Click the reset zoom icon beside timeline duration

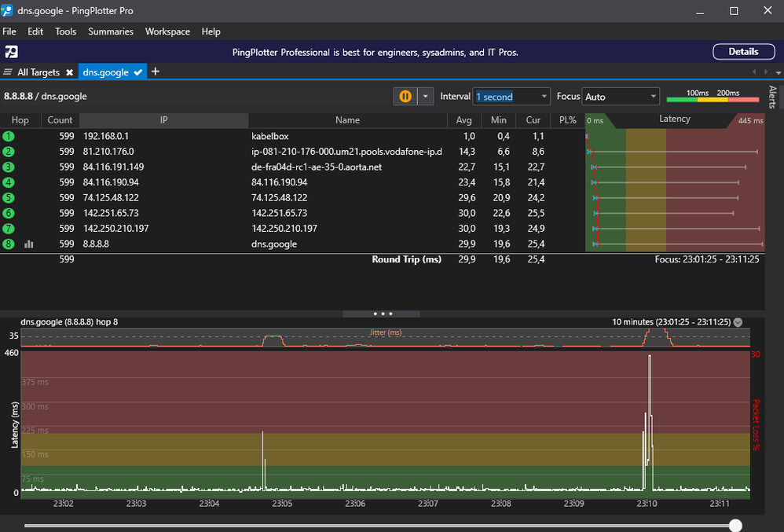736,321
